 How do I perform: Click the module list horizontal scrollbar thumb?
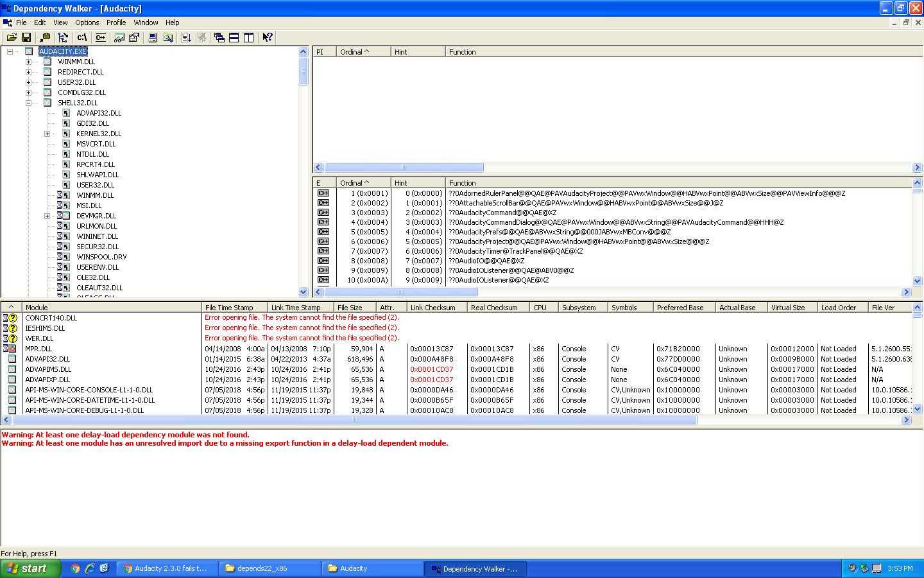click(x=354, y=420)
